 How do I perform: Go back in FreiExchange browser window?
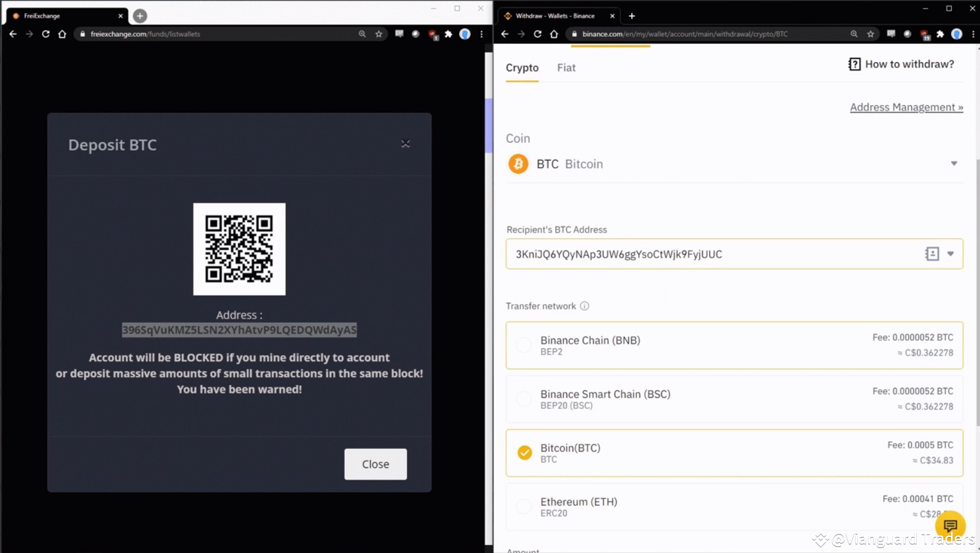(13, 34)
